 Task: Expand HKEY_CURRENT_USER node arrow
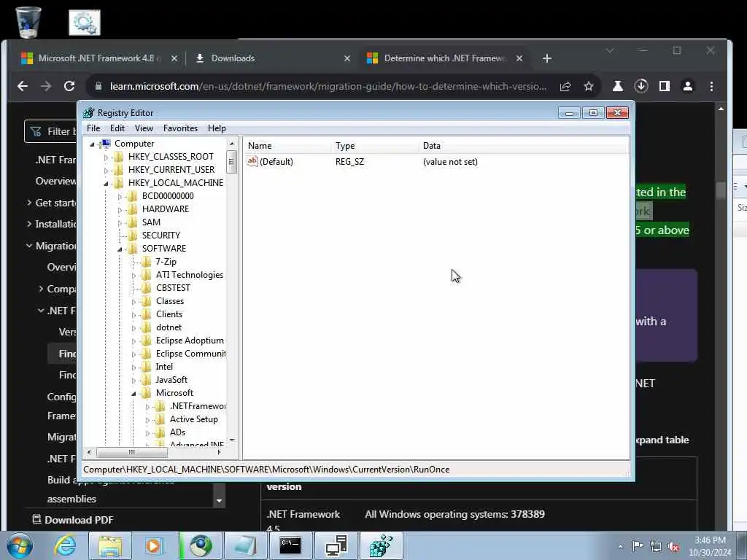pos(106,170)
